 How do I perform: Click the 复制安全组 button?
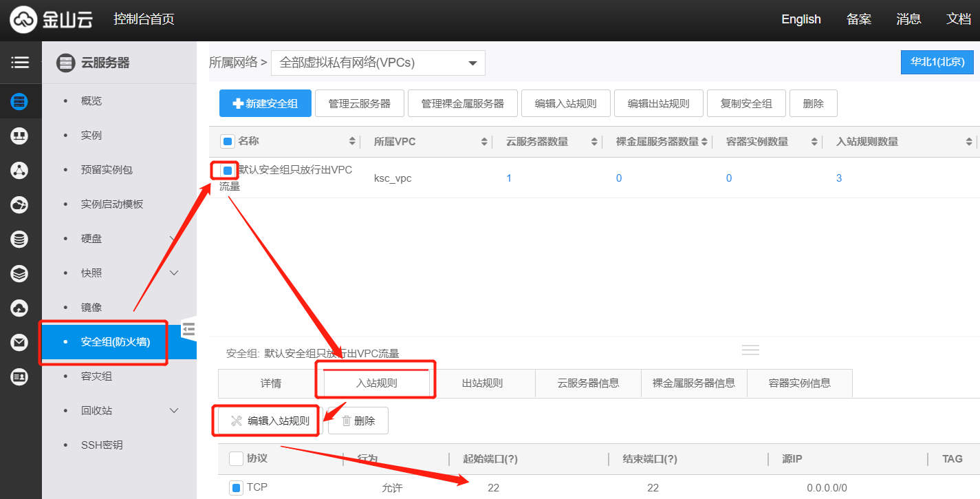(746, 103)
